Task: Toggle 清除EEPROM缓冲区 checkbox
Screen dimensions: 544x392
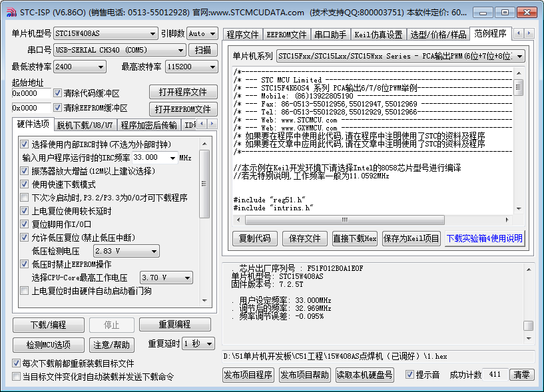Action: [57, 108]
